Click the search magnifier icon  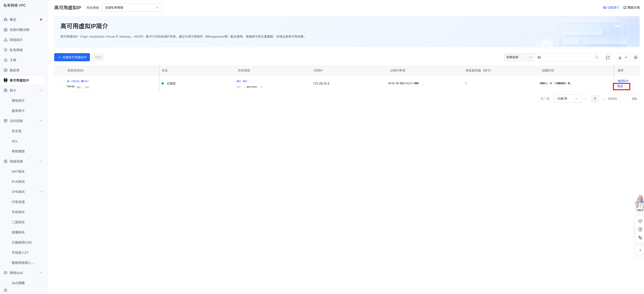(597, 57)
